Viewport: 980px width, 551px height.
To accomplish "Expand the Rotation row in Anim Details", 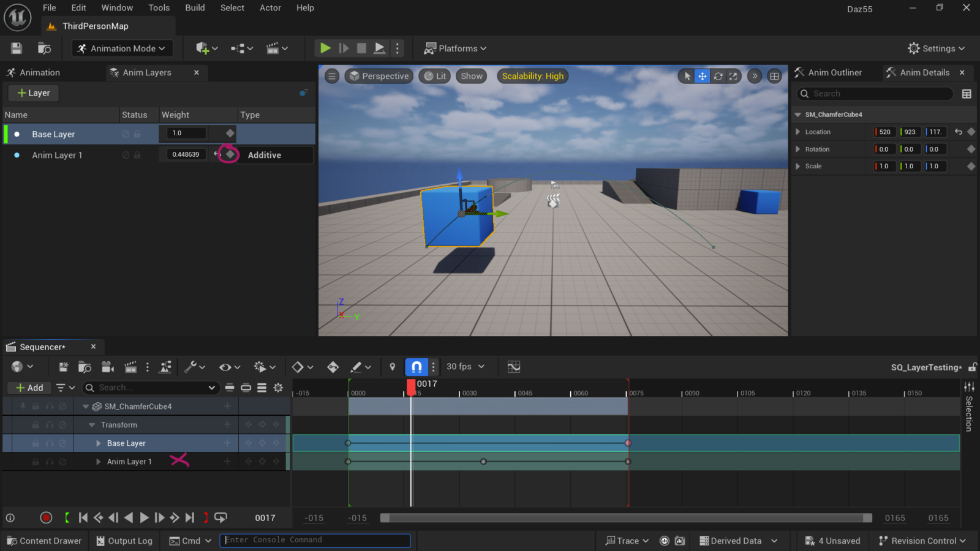I will 797,149.
